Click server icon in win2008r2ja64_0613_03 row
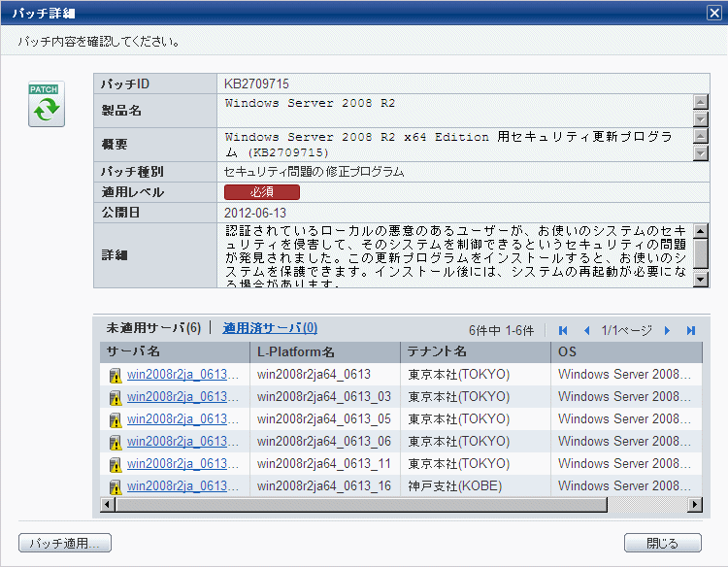Image resolution: width=728 pixels, height=567 pixels. [116, 397]
